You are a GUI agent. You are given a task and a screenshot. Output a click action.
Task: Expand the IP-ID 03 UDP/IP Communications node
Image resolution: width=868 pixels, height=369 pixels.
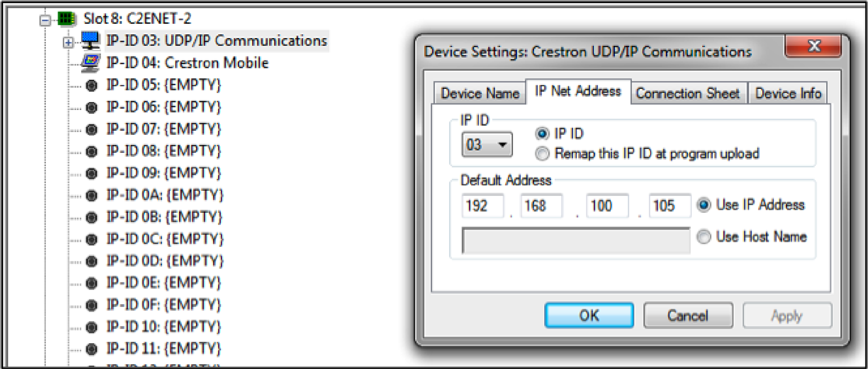68,43
